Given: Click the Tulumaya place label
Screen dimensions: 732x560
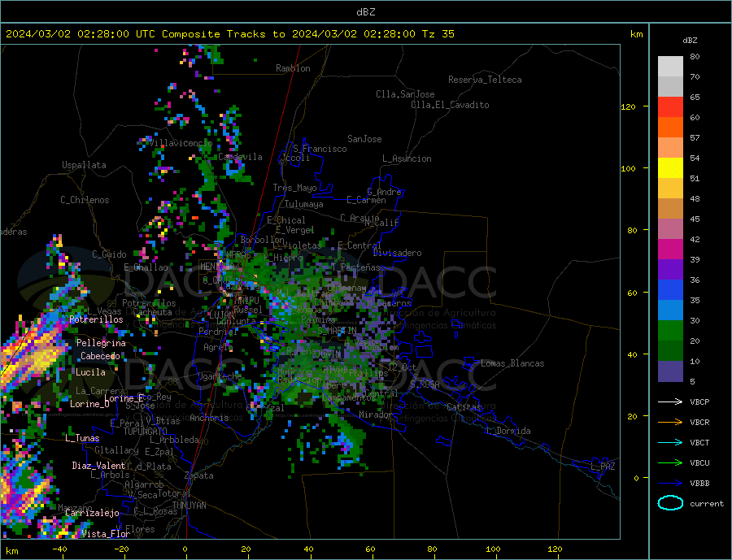Looking at the screenshot, I should click(304, 204).
